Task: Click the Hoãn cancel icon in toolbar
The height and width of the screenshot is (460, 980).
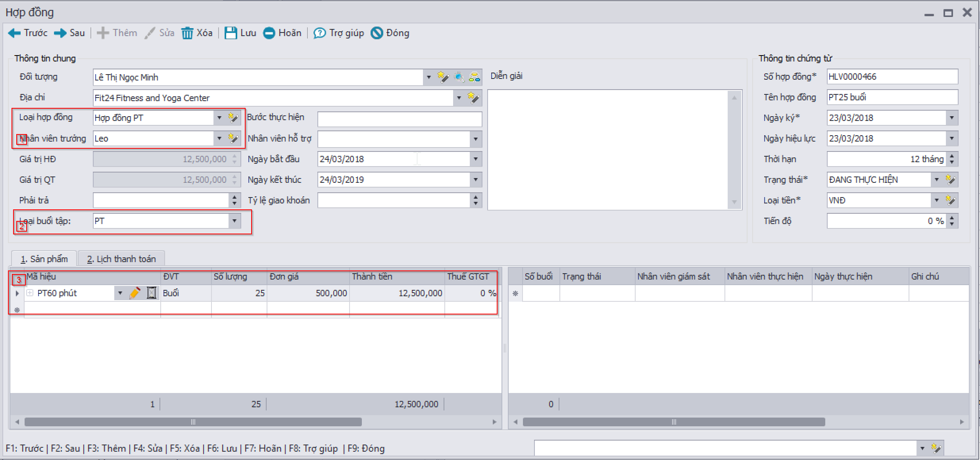Action: 269,33
